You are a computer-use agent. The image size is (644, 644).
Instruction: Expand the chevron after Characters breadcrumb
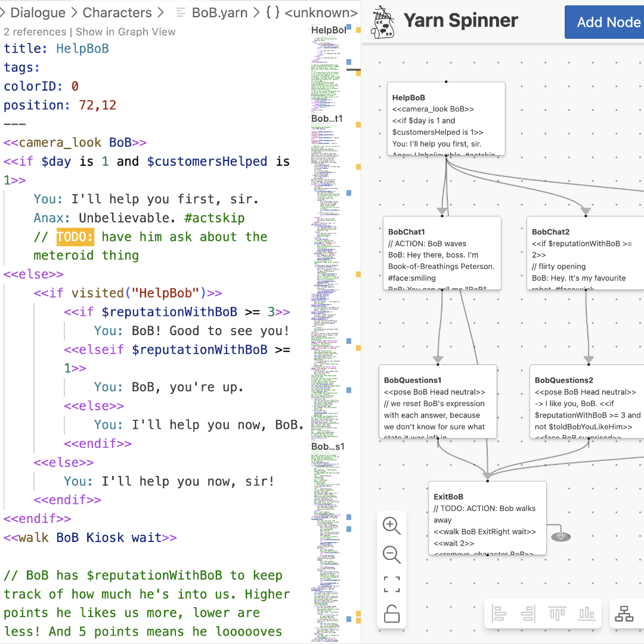pyautogui.click(x=159, y=13)
